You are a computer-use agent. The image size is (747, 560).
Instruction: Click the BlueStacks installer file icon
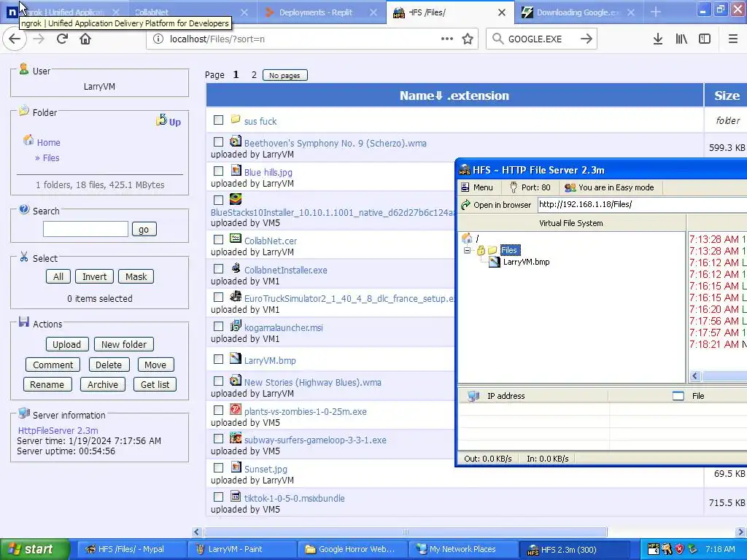coord(236,199)
